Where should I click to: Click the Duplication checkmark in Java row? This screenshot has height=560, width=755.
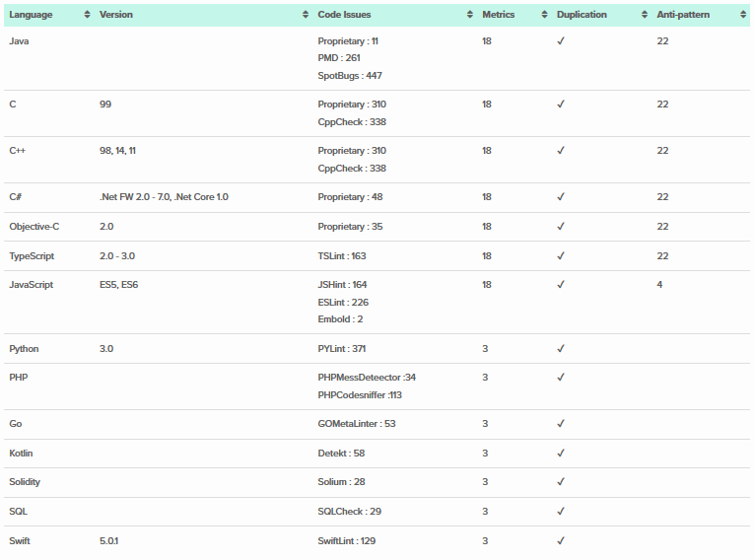[561, 41]
